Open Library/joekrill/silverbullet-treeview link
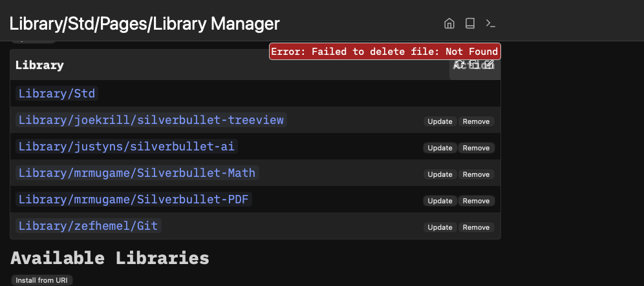The width and height of the screenshot is (644, 286). pos(151,120)
